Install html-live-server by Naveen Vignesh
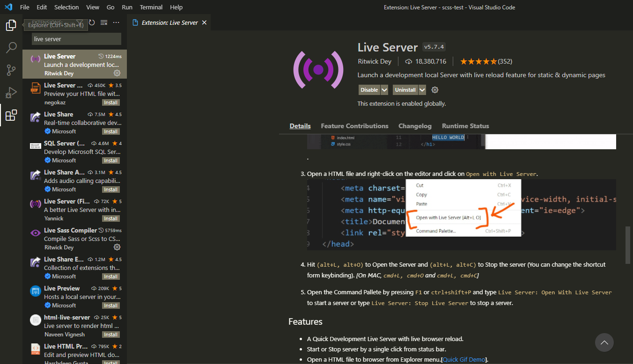The height and width of the screenshot is (364, 633). [111, 335]
